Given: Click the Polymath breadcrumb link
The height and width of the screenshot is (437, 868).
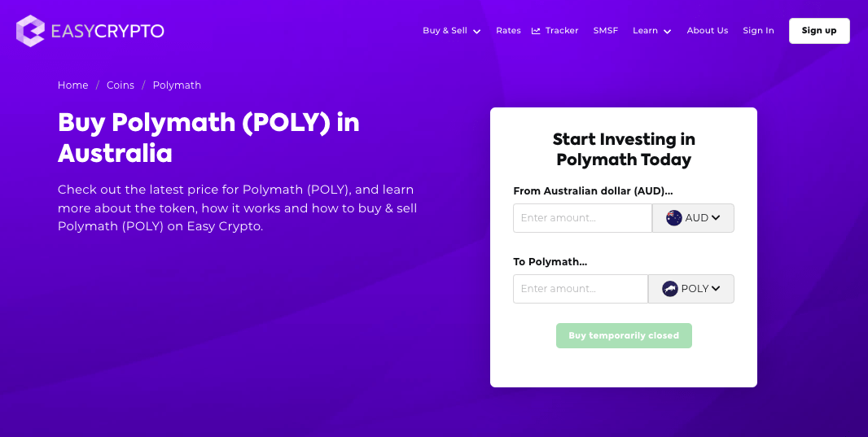Looking at the screenshot, I should 177,85.
